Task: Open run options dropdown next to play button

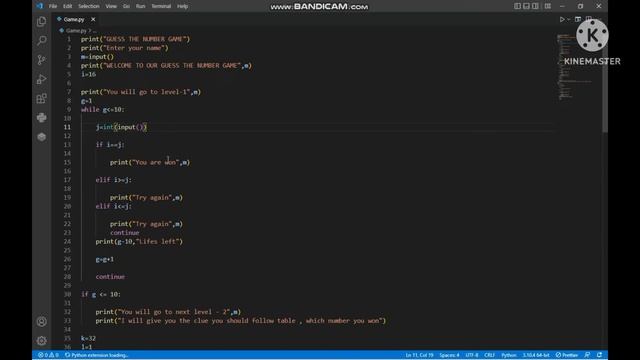Action: [x=568, y=19]
